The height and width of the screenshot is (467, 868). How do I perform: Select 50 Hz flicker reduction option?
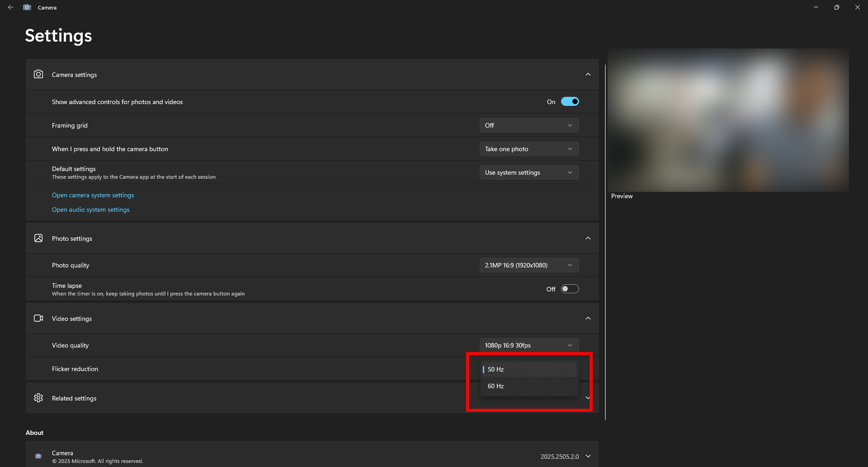click(529, 369)
